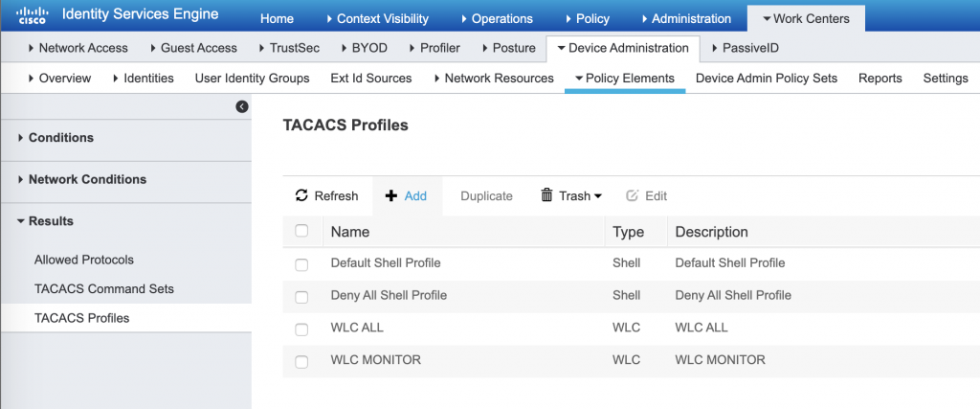The height and width of the screenshot is (409, 980).
Task: Open the Trash dropdown arrow
Action: click(597, 196)
